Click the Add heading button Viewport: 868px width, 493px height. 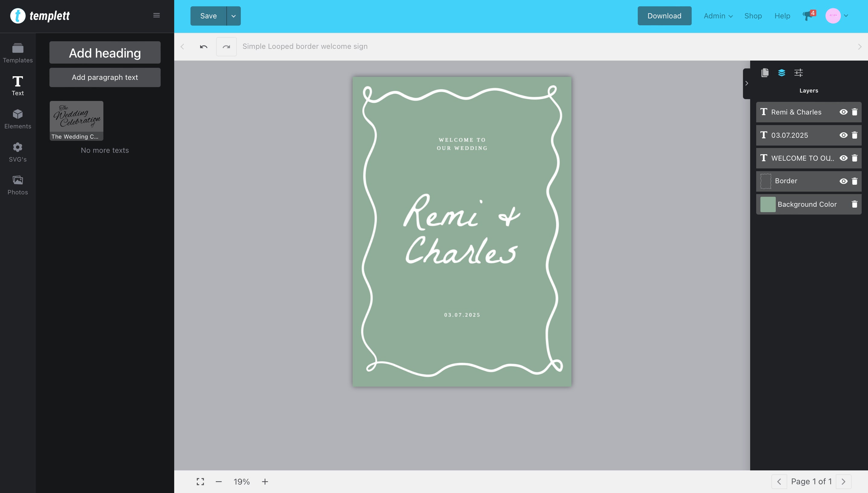[105, 52]
